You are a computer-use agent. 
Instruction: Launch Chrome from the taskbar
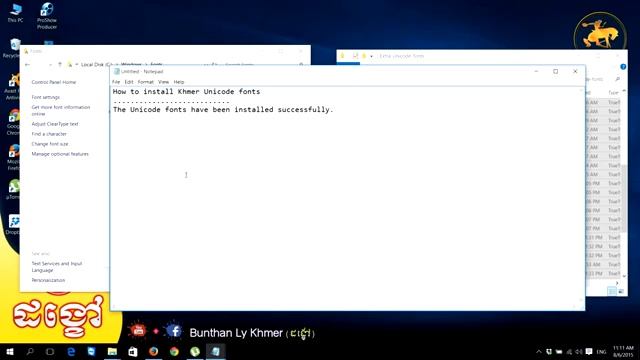(174, 351)
